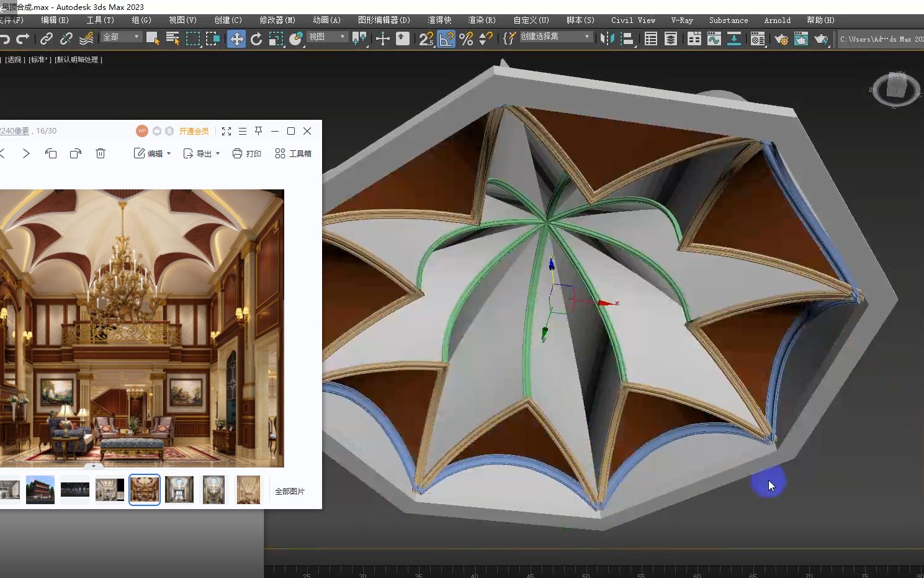Open the 修改器(M) menu
Viewport: 924px width, 578px height.
pyautogui.click(x=277, y=20)
